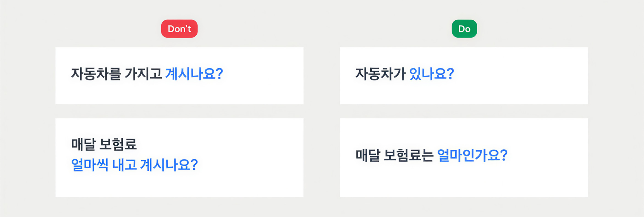
Task: Click the letter D in Don't badge
Action: [x=171, y=29]
